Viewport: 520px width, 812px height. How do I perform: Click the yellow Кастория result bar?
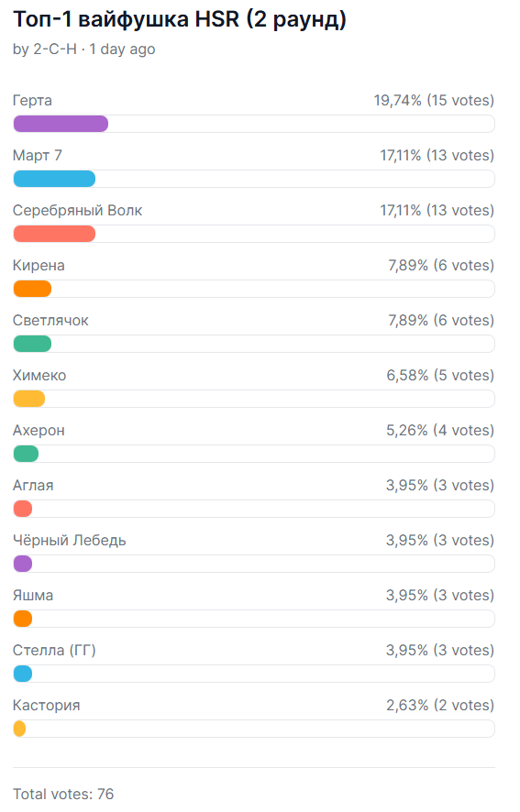click(19, 730)
